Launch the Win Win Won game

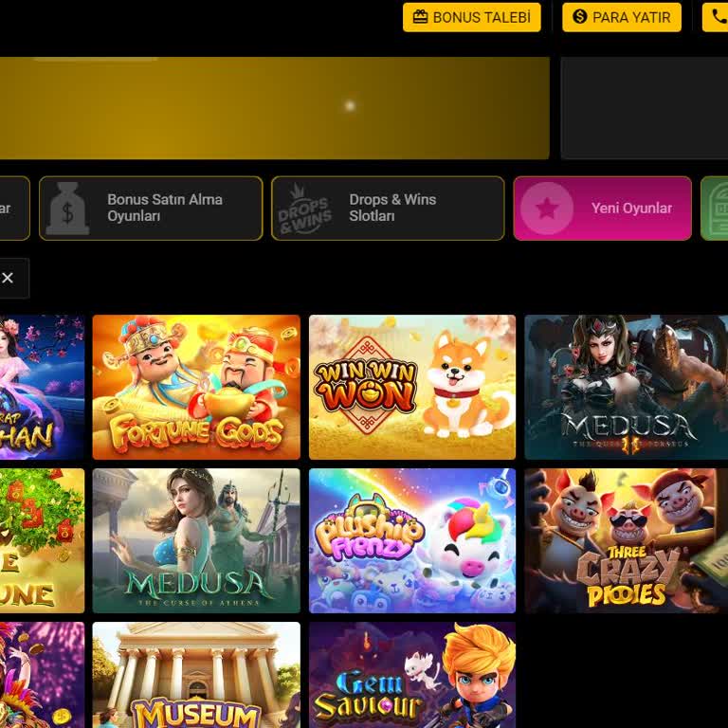point(412,387)
